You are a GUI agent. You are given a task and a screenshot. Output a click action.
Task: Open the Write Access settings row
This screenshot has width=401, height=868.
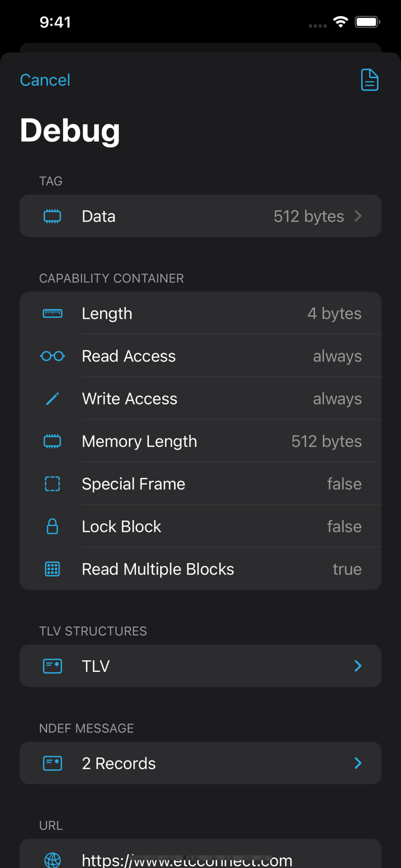[200, 398]
